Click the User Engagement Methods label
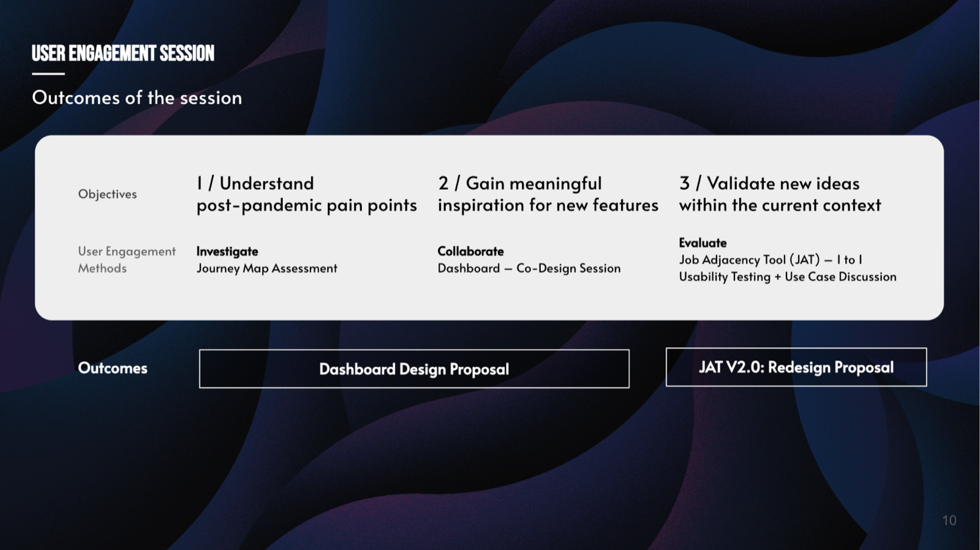Screen dimensions: 980x550 point(127,260)
